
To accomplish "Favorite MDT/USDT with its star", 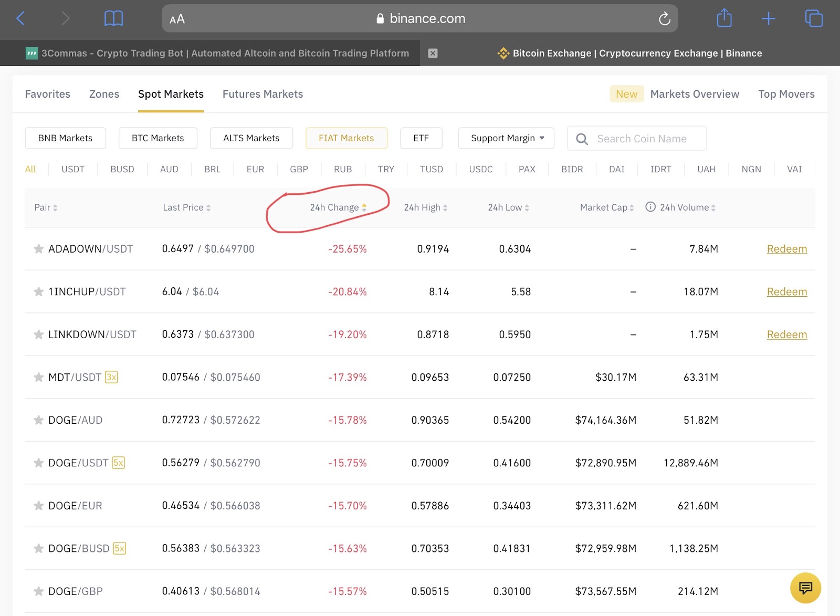I will click(38, 377).
